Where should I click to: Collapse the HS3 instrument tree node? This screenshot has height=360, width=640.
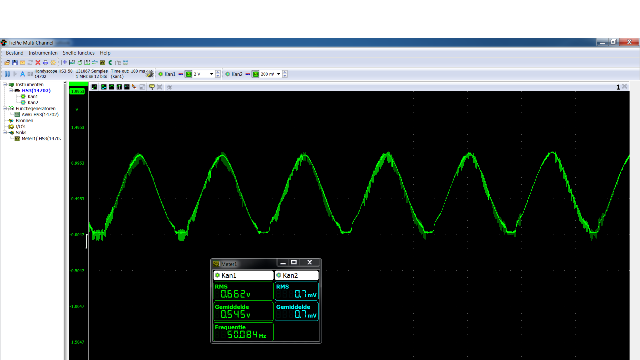pyautogui.click(x=11, y=90)
